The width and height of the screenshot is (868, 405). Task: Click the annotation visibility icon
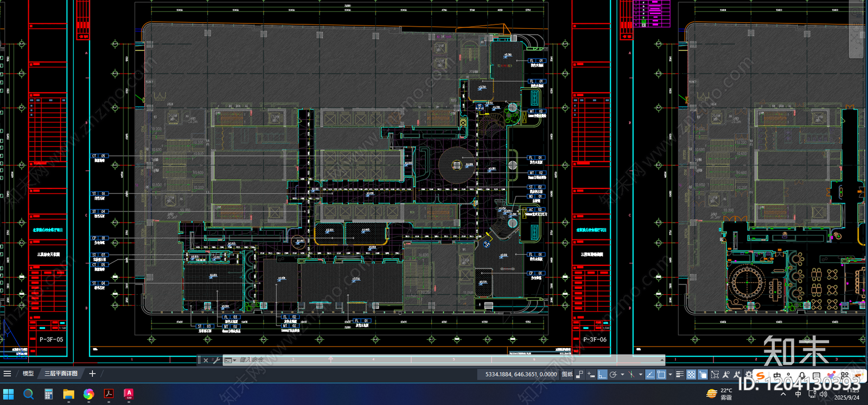(726, 375)
